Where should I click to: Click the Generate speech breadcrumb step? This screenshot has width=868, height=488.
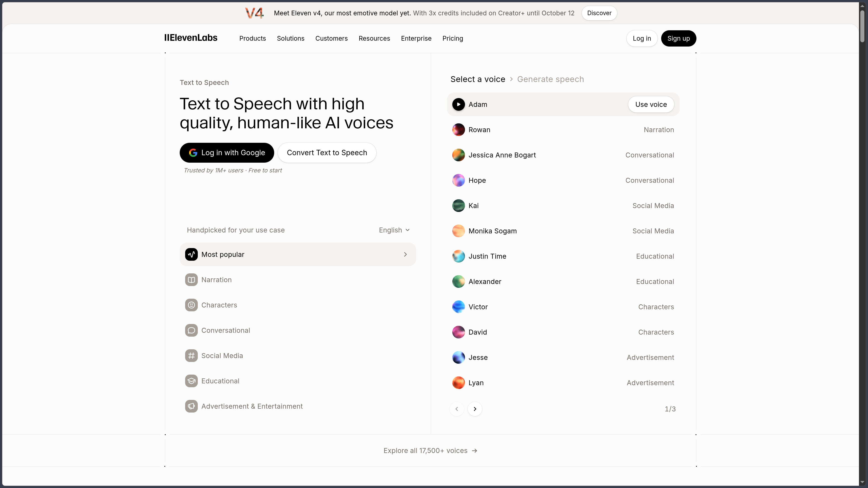pyautogui.click(x=550, y=79)
